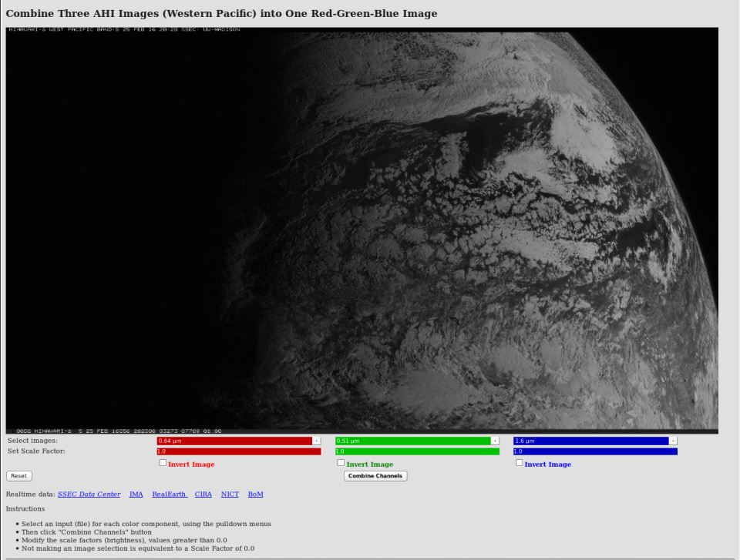Visit the RealEarth link
This screenshot has width=740, height=560.
coord(169,494)
